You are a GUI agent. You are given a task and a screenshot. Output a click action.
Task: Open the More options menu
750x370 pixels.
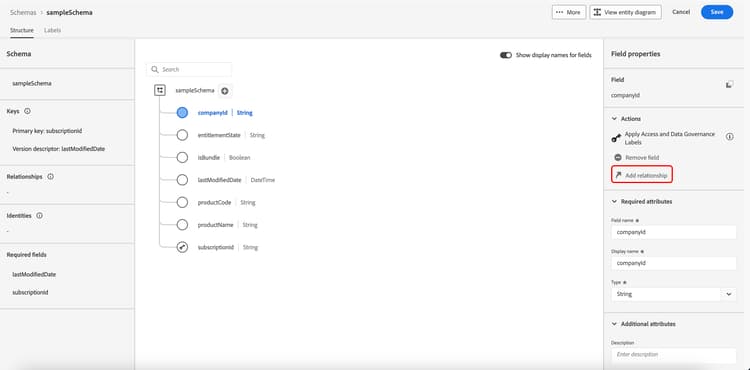pos(568,12)
